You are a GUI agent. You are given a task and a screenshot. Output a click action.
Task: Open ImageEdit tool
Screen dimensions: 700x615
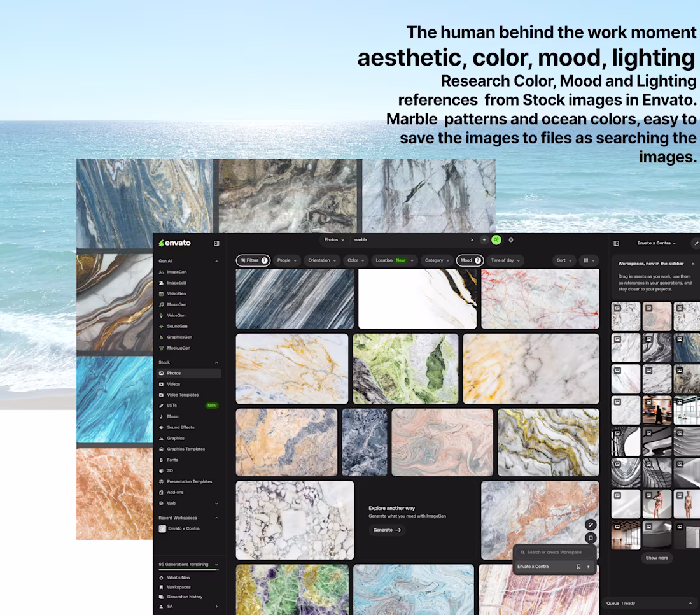176,283
